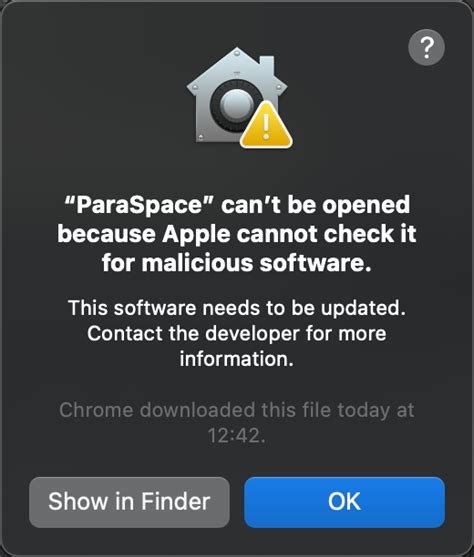Click Show in Finder button
This screenshot has width=474, height=557.
click(129, 502)
